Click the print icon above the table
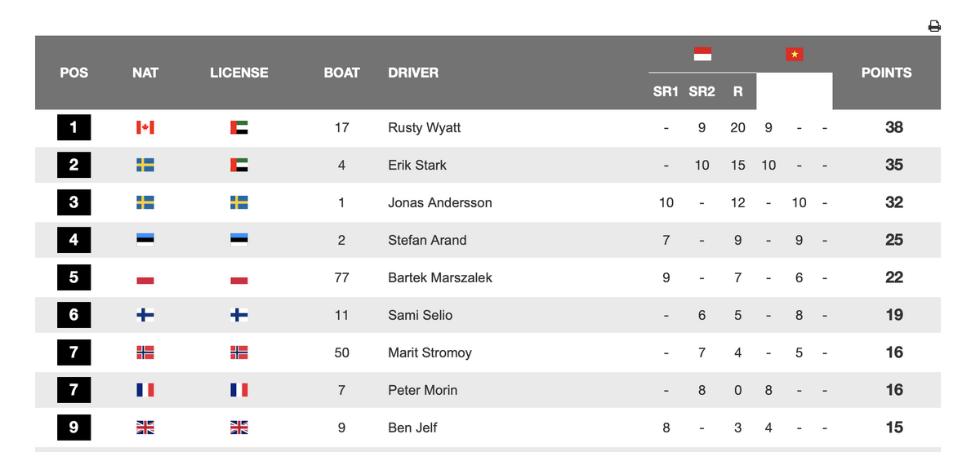 (x=934, y=26)
